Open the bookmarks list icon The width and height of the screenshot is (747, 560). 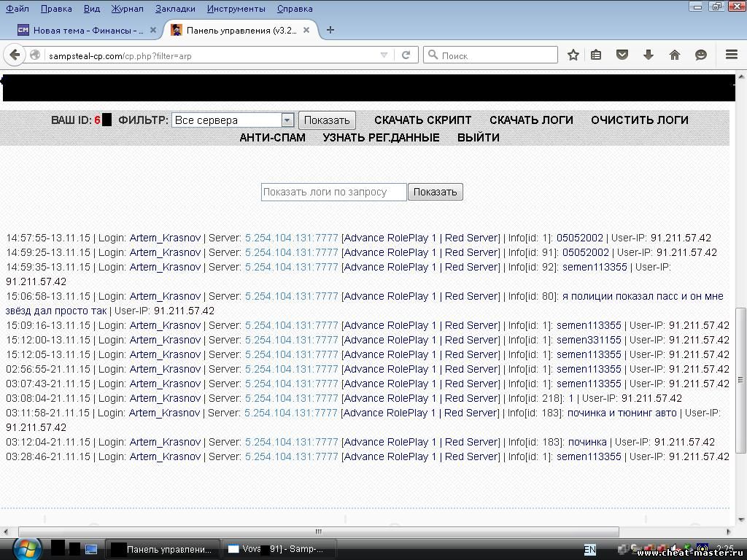(597, 55)
